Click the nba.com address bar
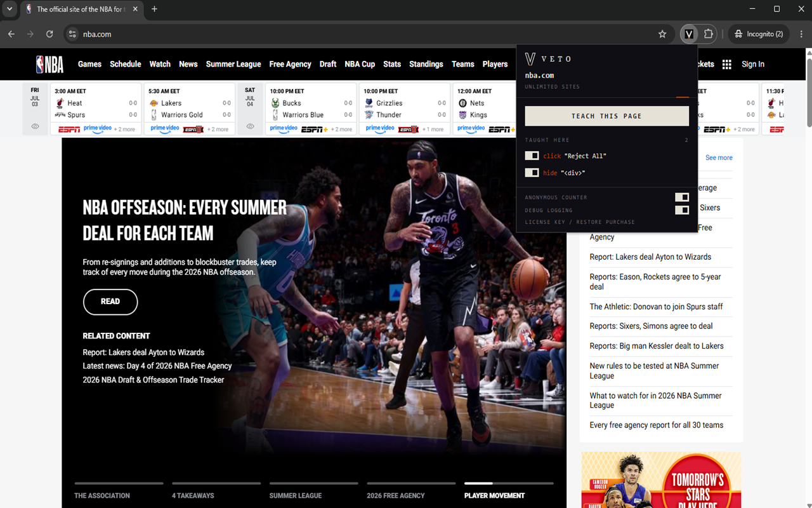Viewport: 812px width, 508px height. click(x=368, y=34)
